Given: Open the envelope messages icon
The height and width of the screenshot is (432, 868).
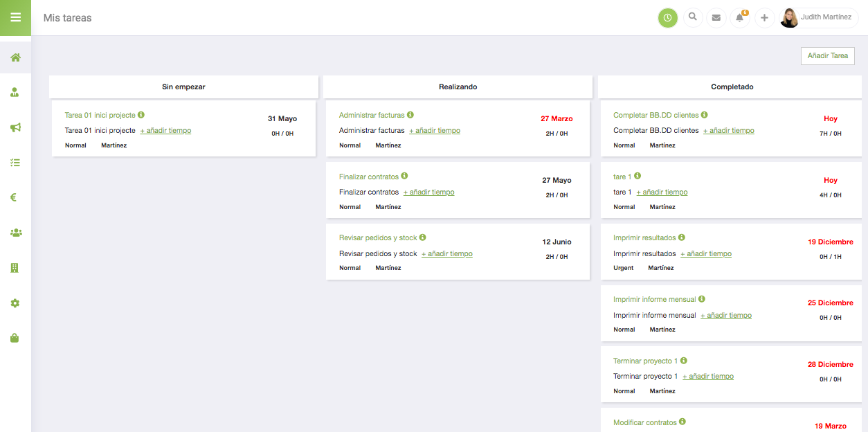Looking at the screenshot, I should tap(716, 18).
